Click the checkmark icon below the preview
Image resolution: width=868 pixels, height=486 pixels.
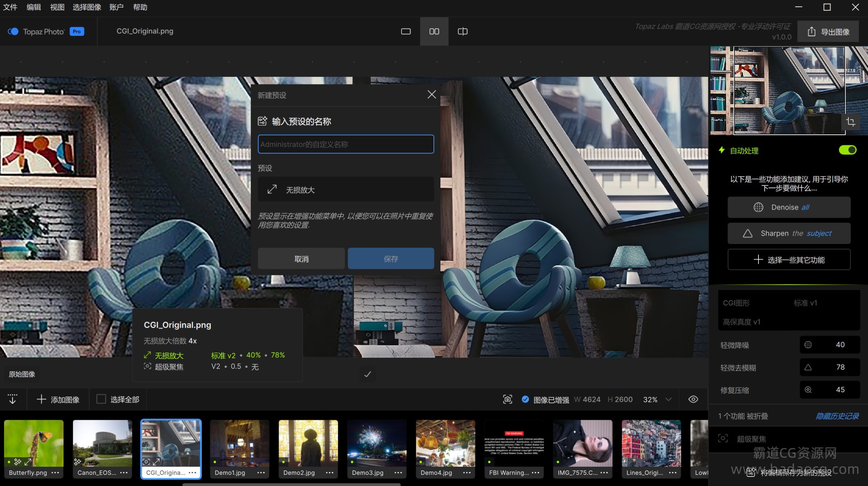click(367, 374)
